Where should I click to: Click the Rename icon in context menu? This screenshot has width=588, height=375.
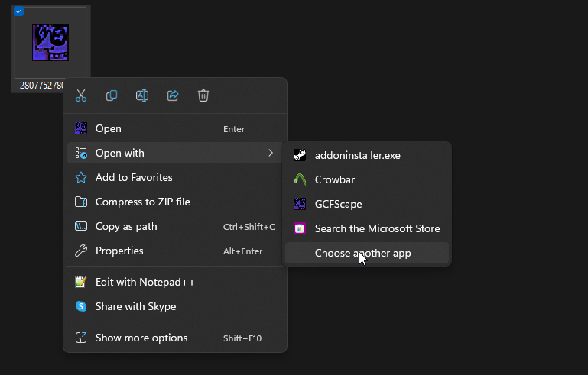pyautogui.click(x=142, y=95)
